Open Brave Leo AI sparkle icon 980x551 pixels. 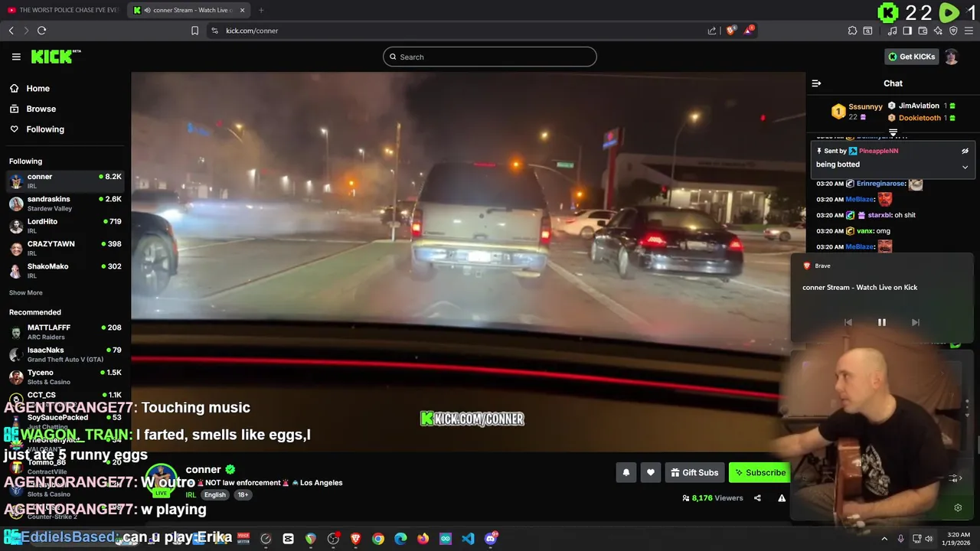[938, 31]
